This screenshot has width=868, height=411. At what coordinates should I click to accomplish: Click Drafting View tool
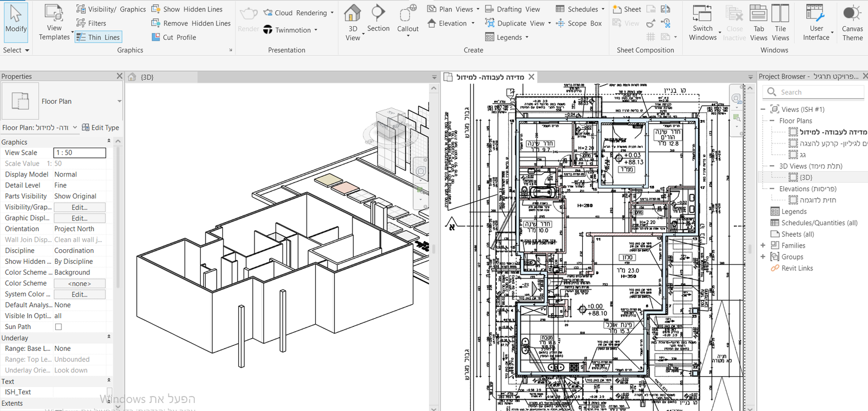[x=512, y=9]
